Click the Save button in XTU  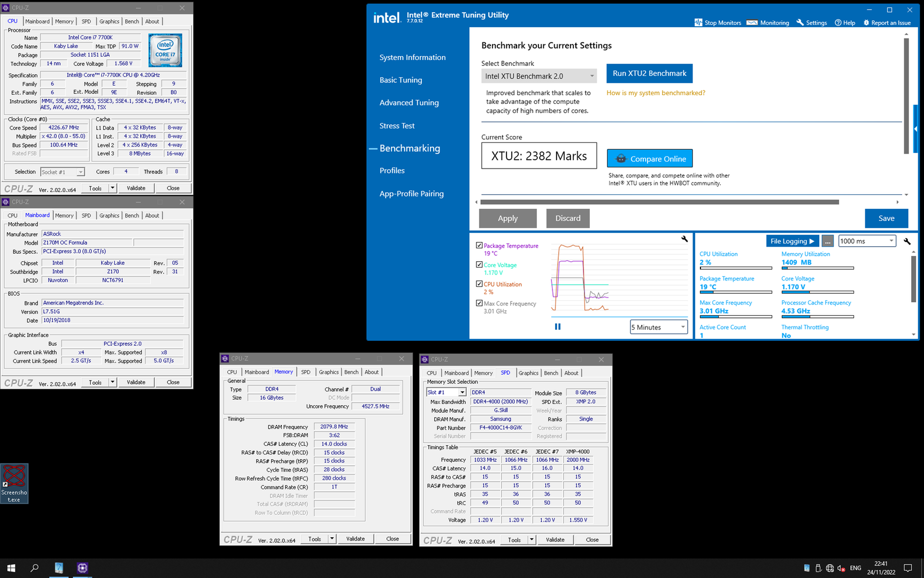tap(886, 218)
